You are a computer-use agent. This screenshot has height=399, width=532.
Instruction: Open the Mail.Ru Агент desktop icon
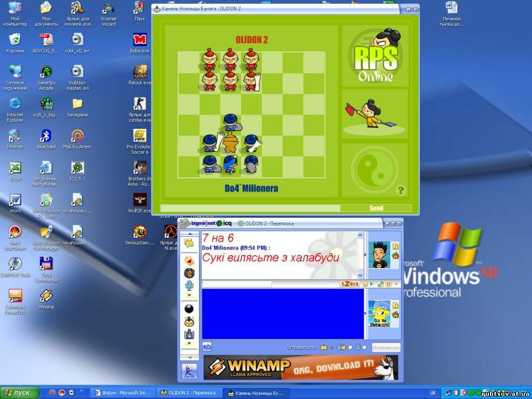(77, 139)
